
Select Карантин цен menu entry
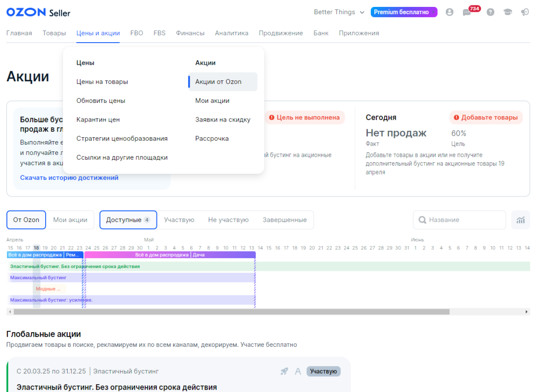98,120
